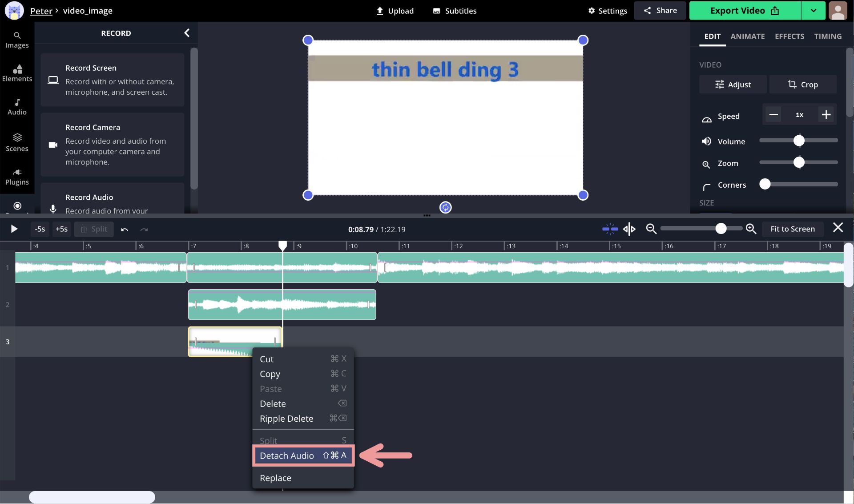This screenshot has width=854, height=504.
Task: Click the rotate handle below the canvas
Action: coord(445,207)
